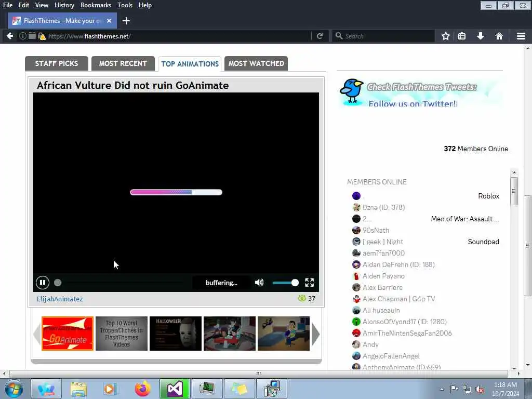Image resolution: width=532 pixels, height=399 pixels.
Task: Open the Firefox hamburger menu
Action: [x=521, y=36]
